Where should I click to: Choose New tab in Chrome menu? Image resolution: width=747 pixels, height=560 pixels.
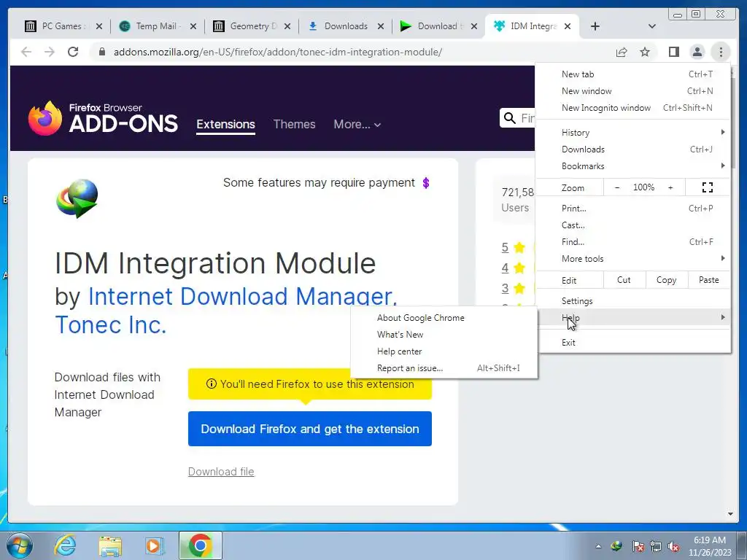pos(634,74)
